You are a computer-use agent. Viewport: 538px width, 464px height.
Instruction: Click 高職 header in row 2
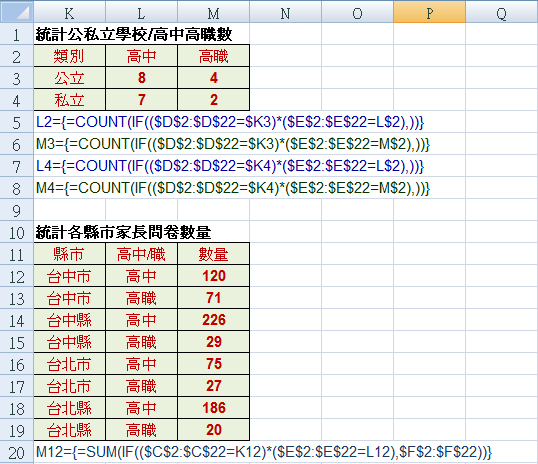tap(213, 56)
